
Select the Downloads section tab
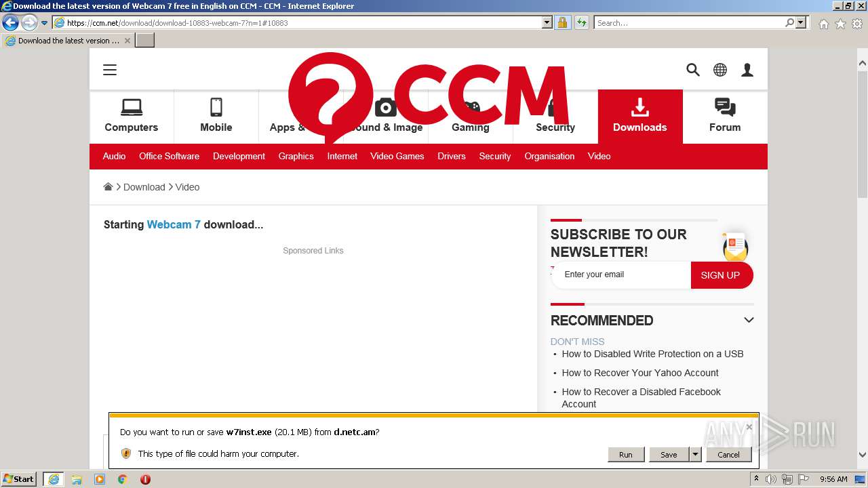[640, 116]
